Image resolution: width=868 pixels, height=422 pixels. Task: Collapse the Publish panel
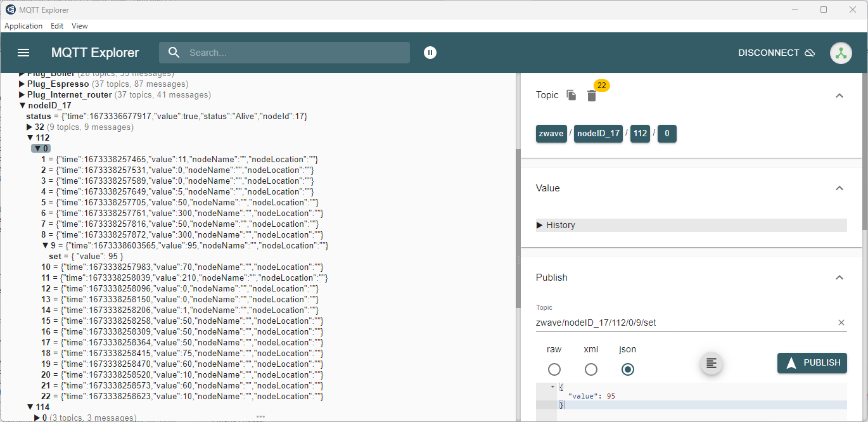coord(839,278)
